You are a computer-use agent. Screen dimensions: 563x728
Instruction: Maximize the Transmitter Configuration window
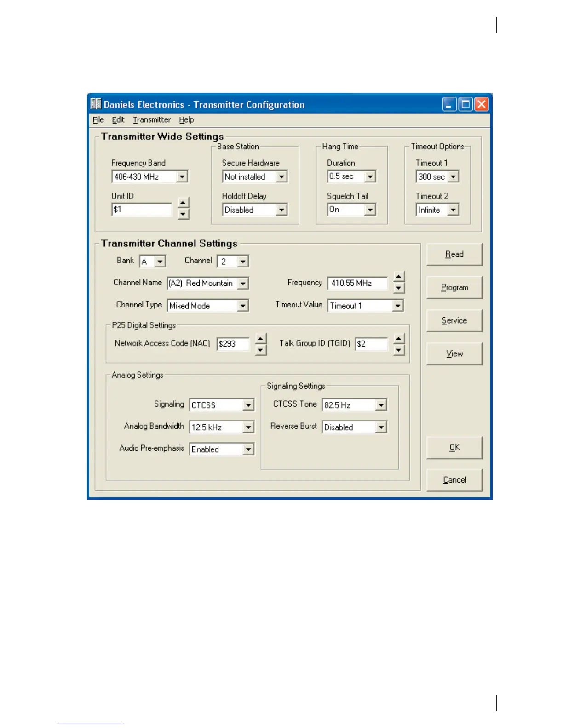465,104
